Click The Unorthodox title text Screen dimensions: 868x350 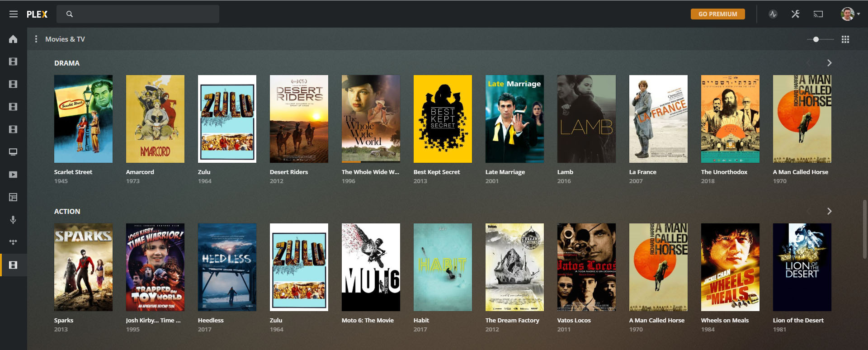pos(724,172)
